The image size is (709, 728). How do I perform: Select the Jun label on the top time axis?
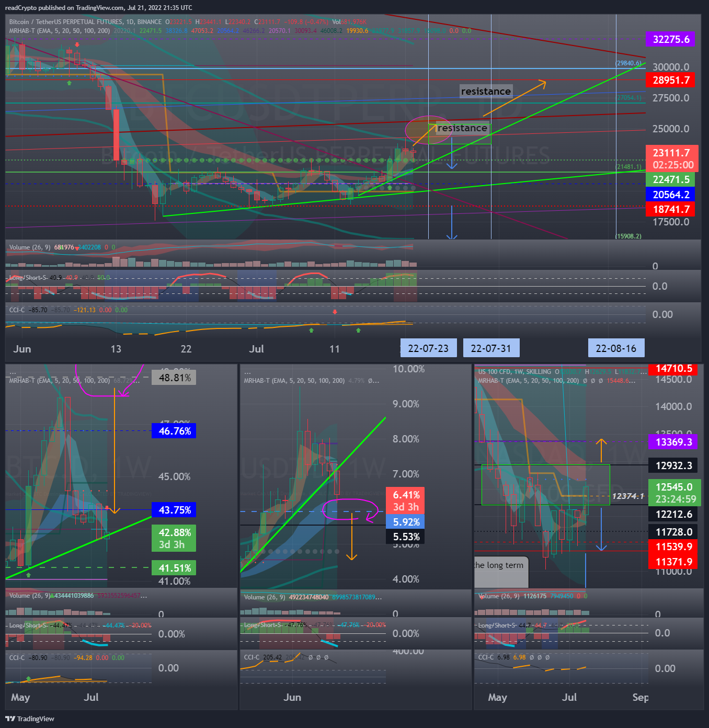[x=22, y=349]
